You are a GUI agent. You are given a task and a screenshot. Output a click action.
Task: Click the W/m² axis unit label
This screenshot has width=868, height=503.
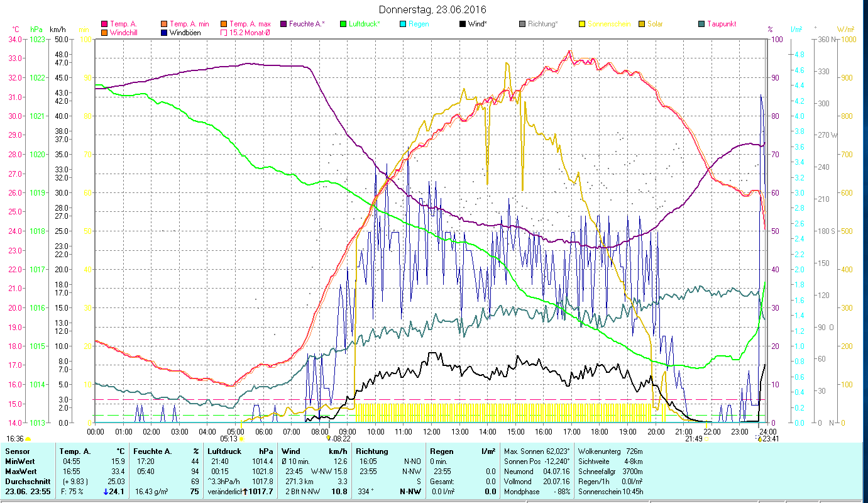coord(845,30)
